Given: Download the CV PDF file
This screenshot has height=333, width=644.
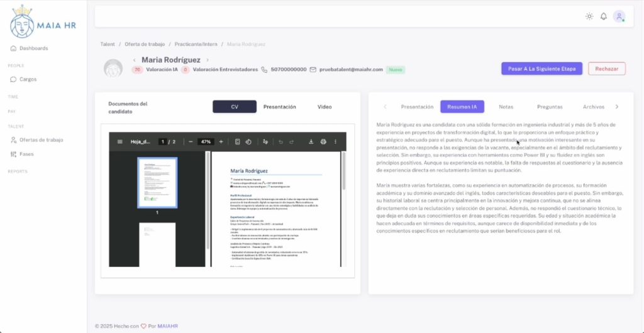Looking at the screenshot, I should pyautogui.click(x=311, y=141).
